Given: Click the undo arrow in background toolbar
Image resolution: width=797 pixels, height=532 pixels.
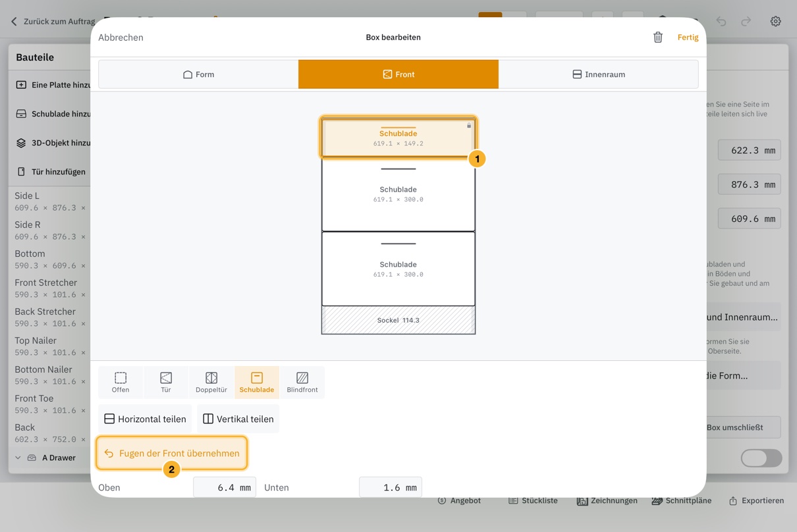Looking at the screenshot, I should click(x=721, y=21).
